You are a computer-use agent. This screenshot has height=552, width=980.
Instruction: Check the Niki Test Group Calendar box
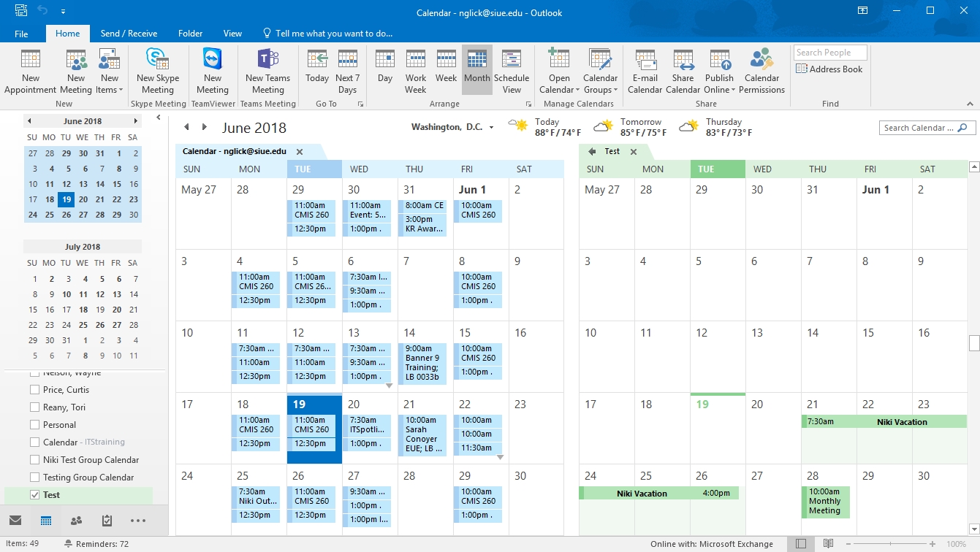coord(34,460)
